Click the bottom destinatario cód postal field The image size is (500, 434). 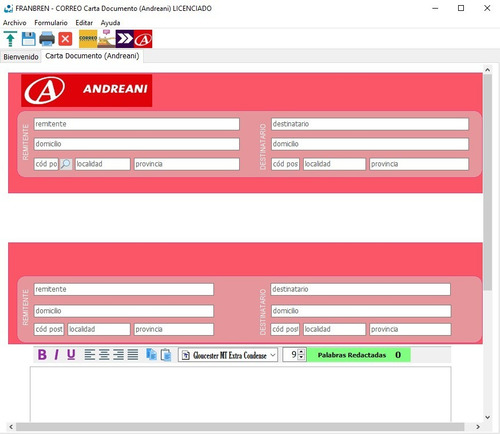point(285,329)
